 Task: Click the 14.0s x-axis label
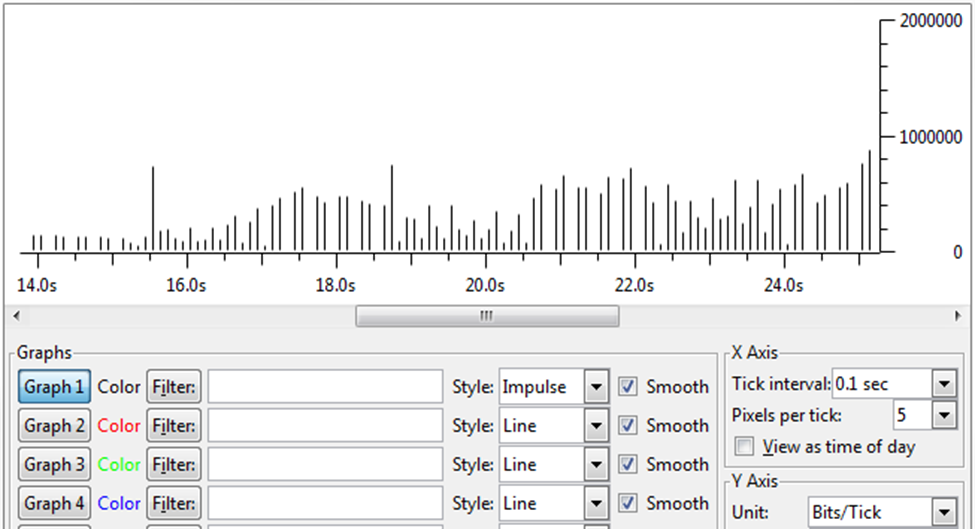(x=37, y=285)
